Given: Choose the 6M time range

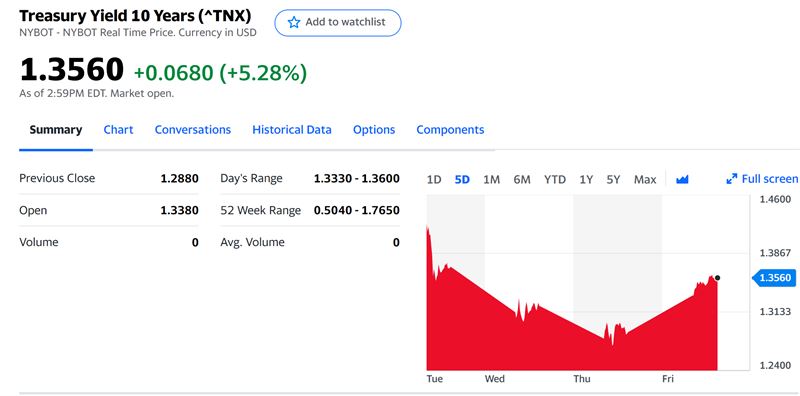Looking at the screenshot, I should (522, 180).
